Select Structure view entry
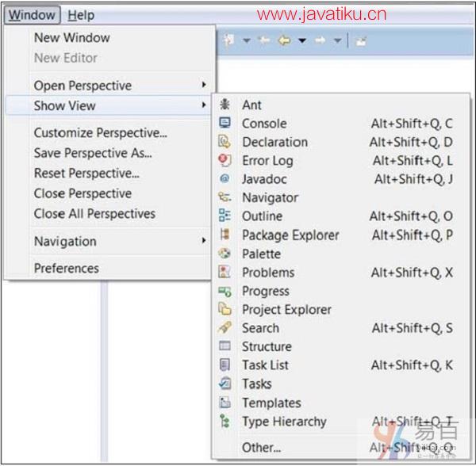The width and height of the screenshot is (476, 466). [x=340, y=346]
